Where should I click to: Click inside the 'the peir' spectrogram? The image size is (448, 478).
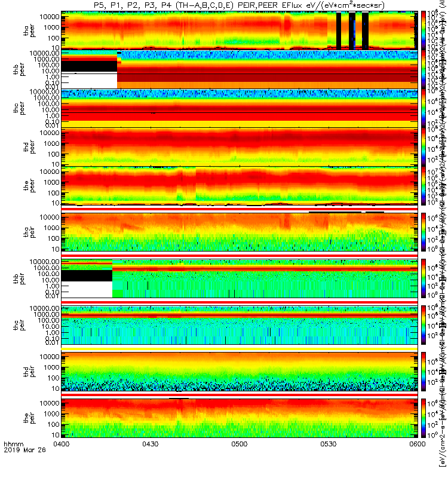240,418
